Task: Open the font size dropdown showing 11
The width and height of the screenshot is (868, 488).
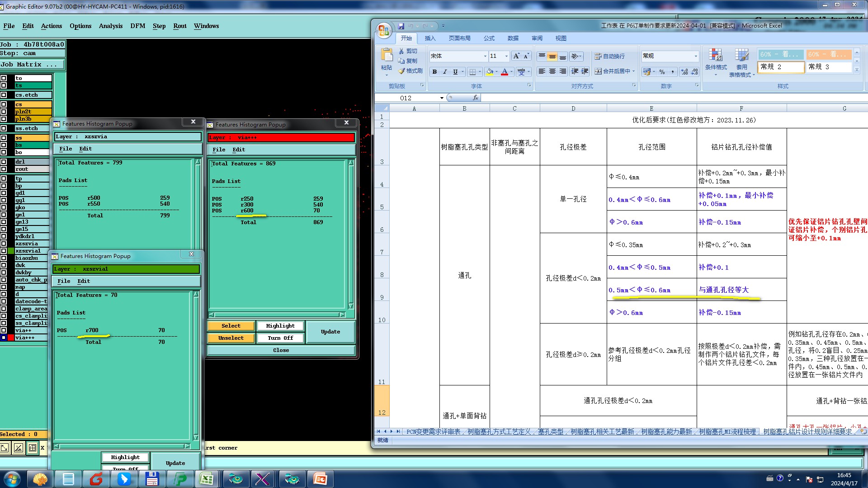Action: coord(506,56)
